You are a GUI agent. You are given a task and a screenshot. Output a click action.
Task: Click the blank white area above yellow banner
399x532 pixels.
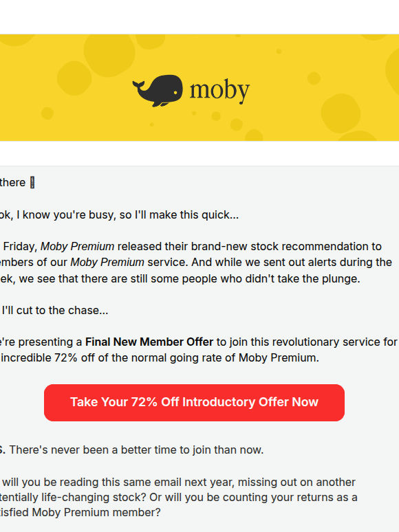pos(199,17)
